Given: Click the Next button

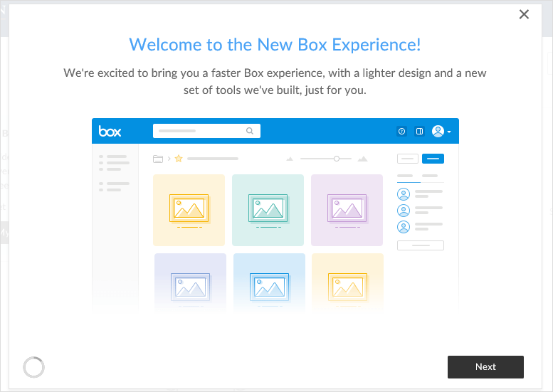Looking at the screenshot, I should click(x=485, y=366).
